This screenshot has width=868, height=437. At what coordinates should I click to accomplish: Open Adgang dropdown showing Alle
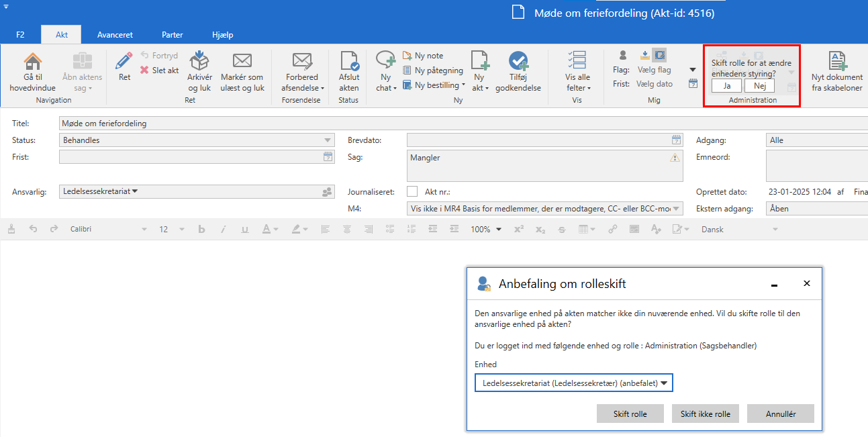point(817,140)
